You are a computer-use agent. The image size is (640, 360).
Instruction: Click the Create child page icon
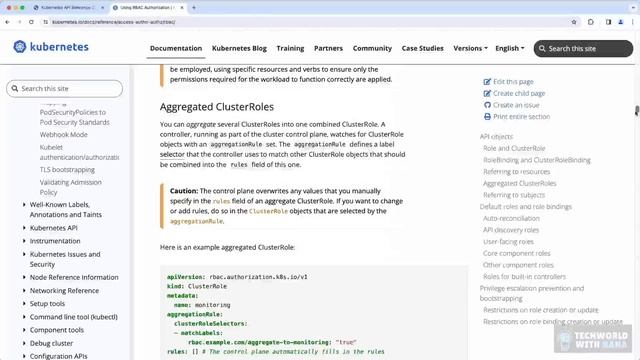coord(487,93)
